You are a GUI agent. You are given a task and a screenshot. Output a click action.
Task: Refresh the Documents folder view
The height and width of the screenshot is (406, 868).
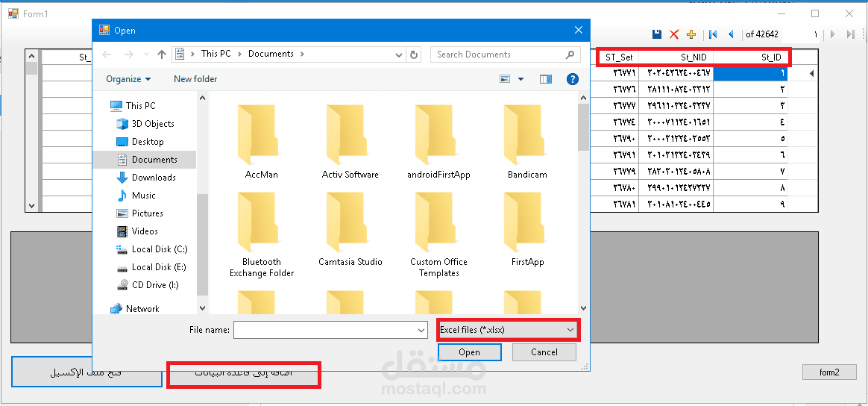414,54
